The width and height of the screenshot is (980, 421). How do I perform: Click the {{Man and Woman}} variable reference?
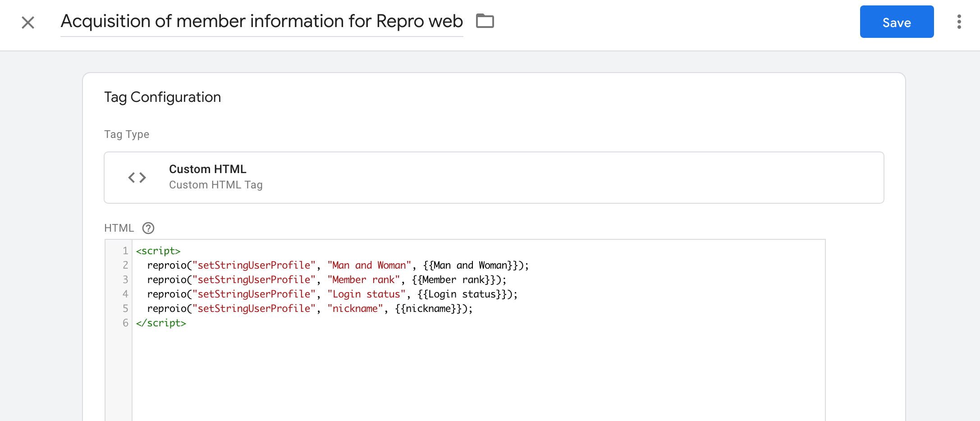pyautogui.click(x=471, y=265)
